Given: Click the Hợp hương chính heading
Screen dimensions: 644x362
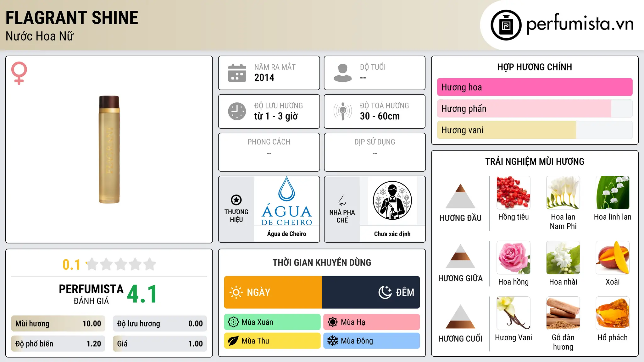Looking at the screenshot, I should point(535,67).
